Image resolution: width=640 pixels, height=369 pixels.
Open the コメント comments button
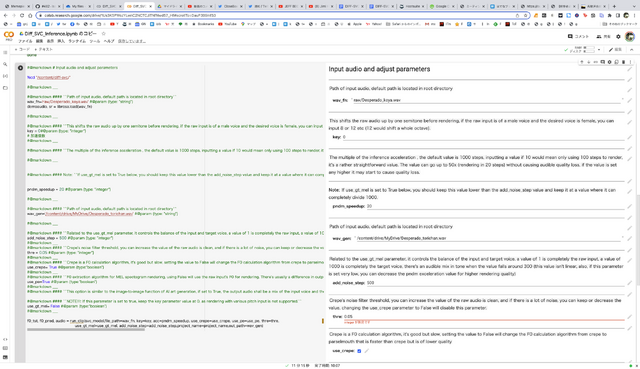(x=578, y=37)
